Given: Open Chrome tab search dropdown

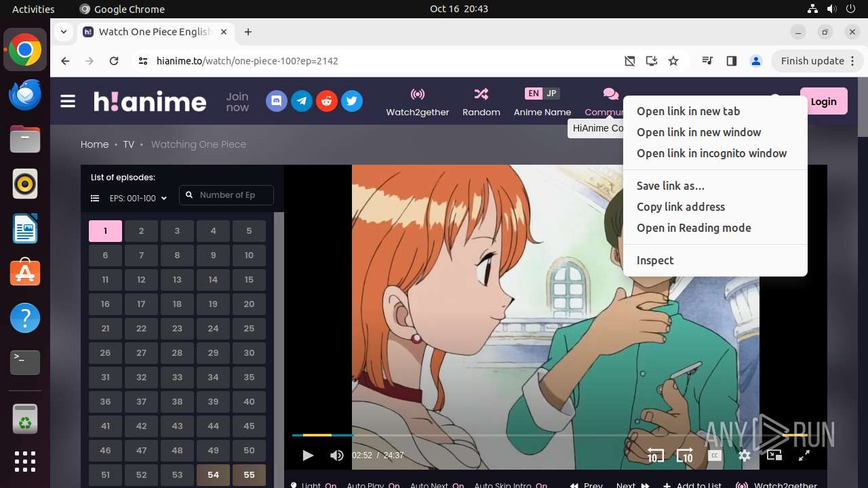Looking at the screenshot, I should (64, 32).
